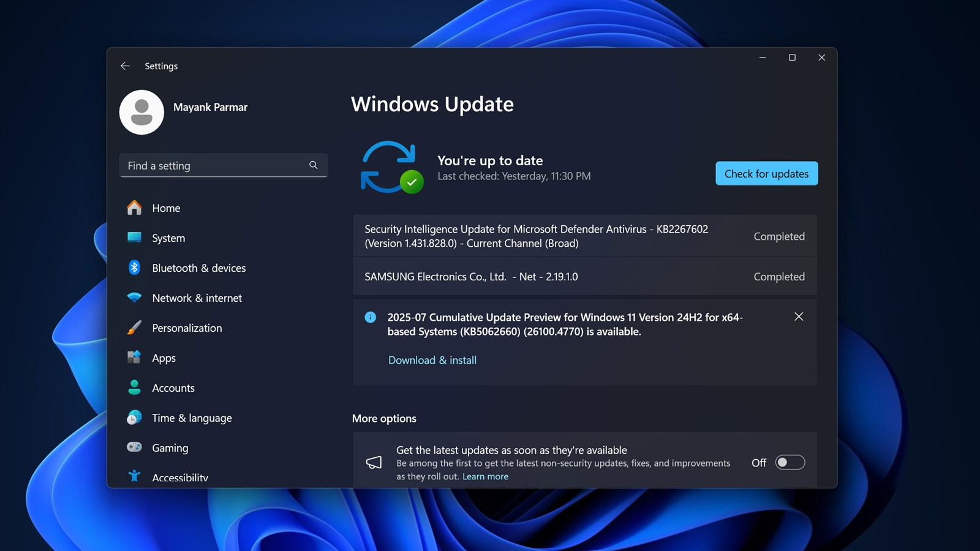This screenshot has height=551, width=980.
Task: Click the Last checked timestamp text
Action: [x=514, y=176]
